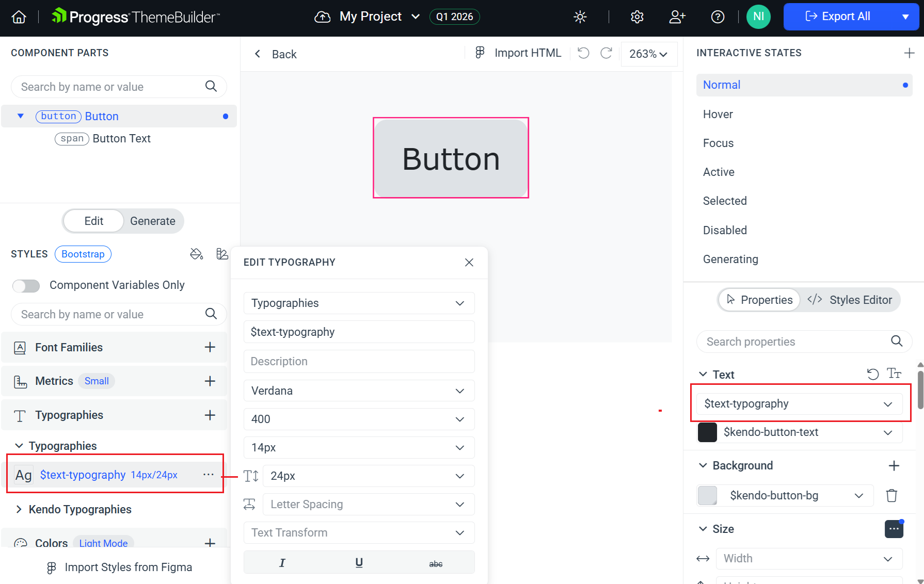924x584 pixels.
Task: Enable the Component Variables Only toggle
Action: [26, 285]
